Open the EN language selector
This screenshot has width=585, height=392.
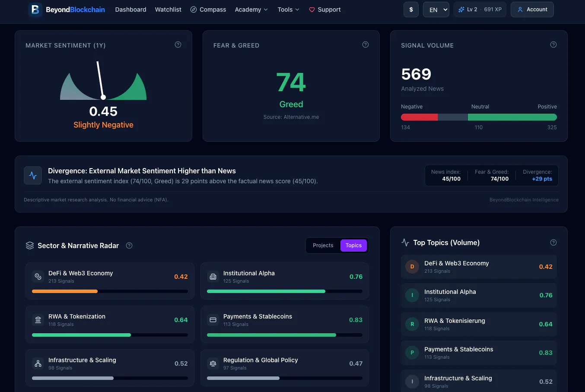pos(436,10)
